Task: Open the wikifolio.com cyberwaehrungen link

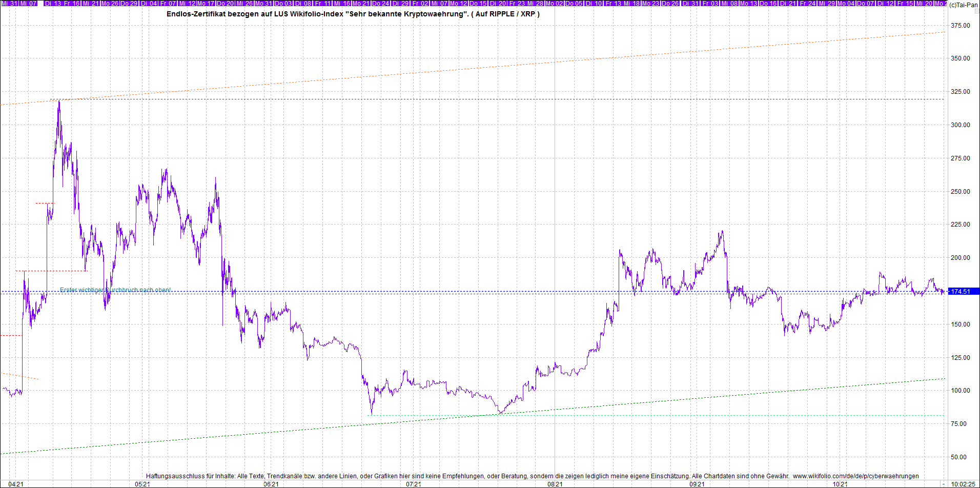Action: (x=855, y=476)
